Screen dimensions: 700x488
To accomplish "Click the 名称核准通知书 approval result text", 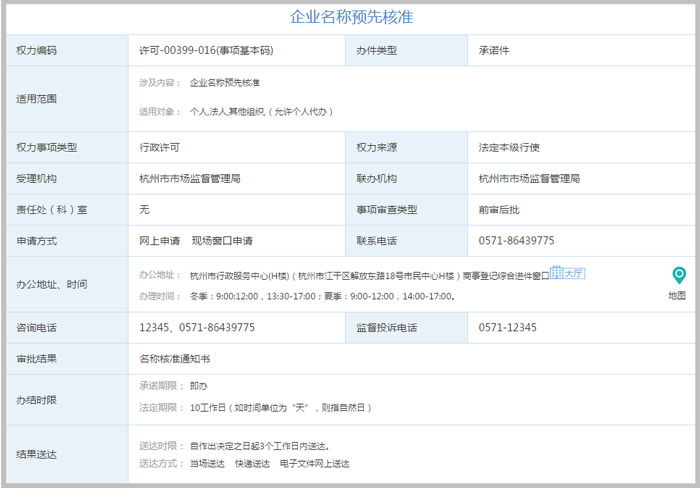I will tap(175, 358).
